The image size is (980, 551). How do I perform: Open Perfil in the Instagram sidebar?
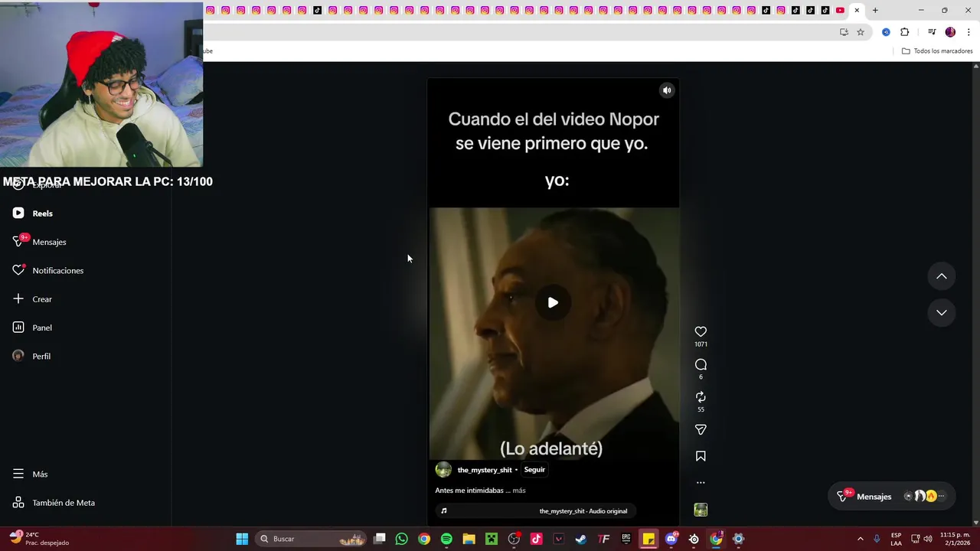[41, 357]
